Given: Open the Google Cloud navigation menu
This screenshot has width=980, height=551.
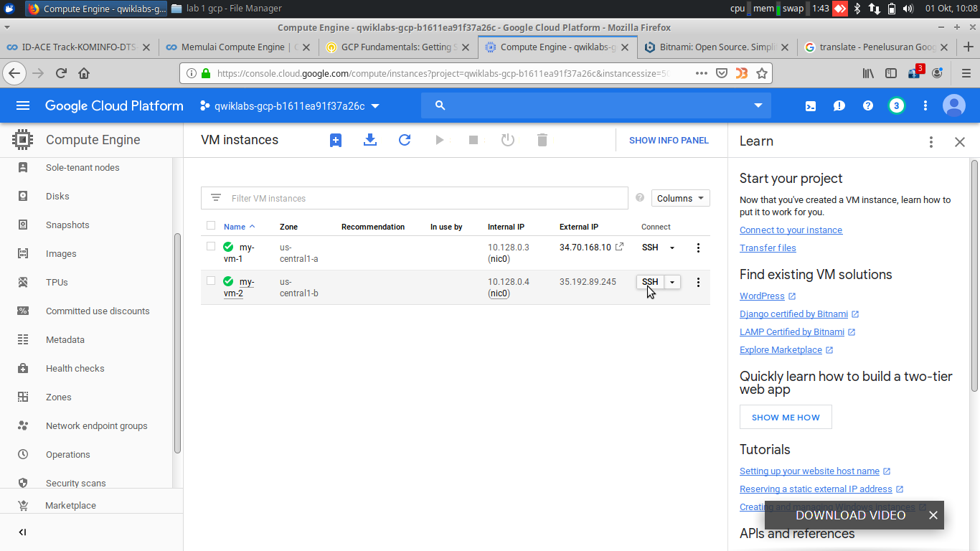Looking at the screenshot, I should point(23,105).
